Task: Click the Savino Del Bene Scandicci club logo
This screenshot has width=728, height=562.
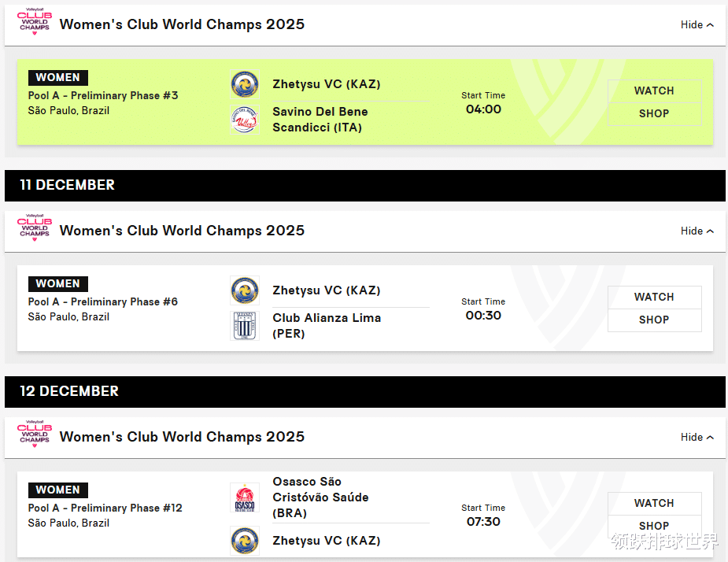Action: click(x=244, y=120)
